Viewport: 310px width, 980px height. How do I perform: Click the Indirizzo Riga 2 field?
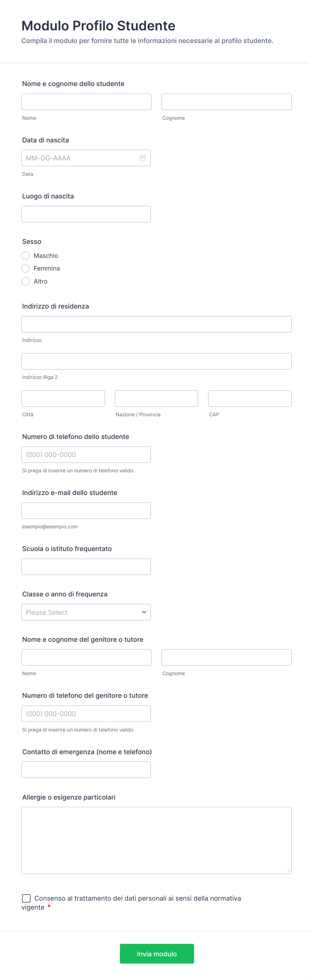(x=156, y=362)
